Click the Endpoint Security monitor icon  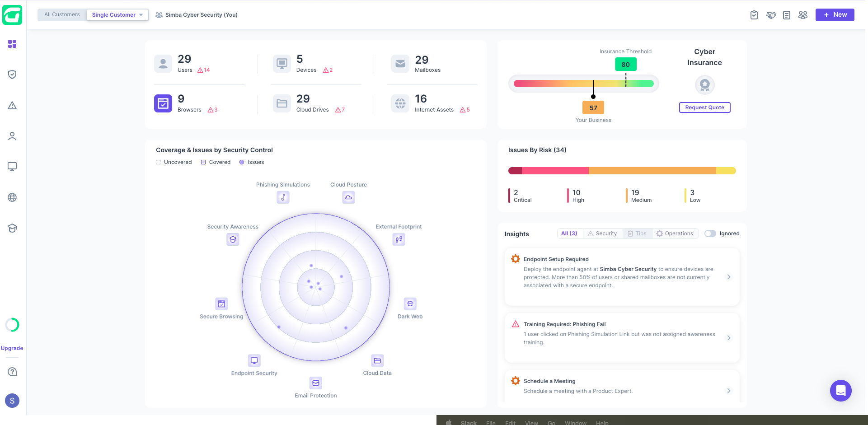[x=254, y=360]
